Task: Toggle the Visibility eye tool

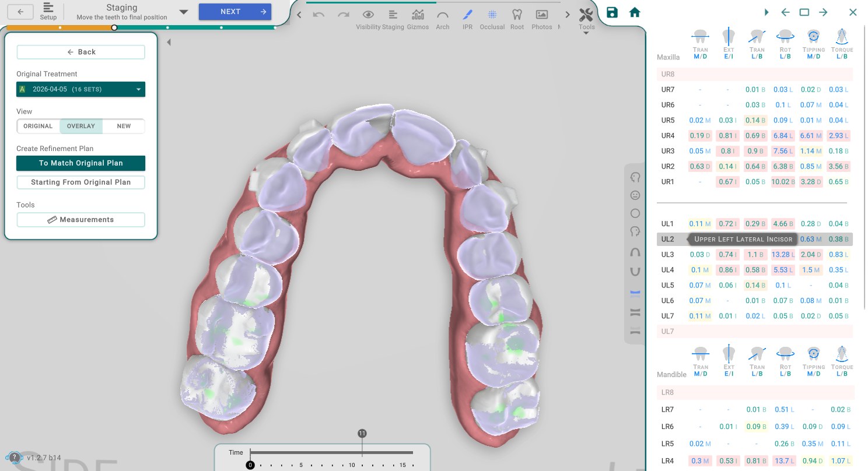Action: pos(368,19)
